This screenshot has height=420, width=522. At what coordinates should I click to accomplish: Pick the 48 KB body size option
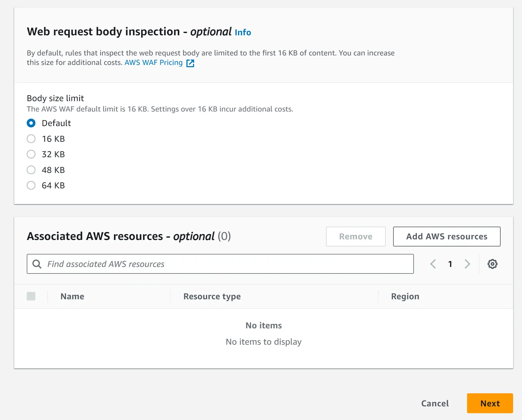click(31, 170)
